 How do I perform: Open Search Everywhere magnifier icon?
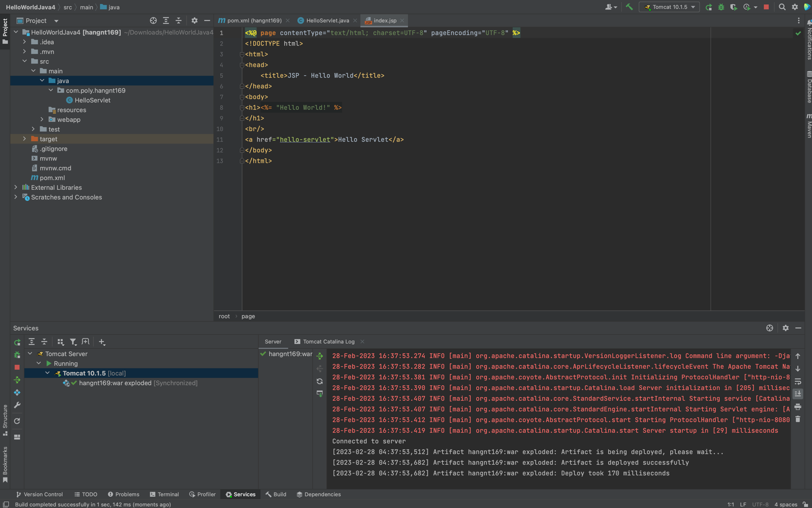(x=782, y=7)
